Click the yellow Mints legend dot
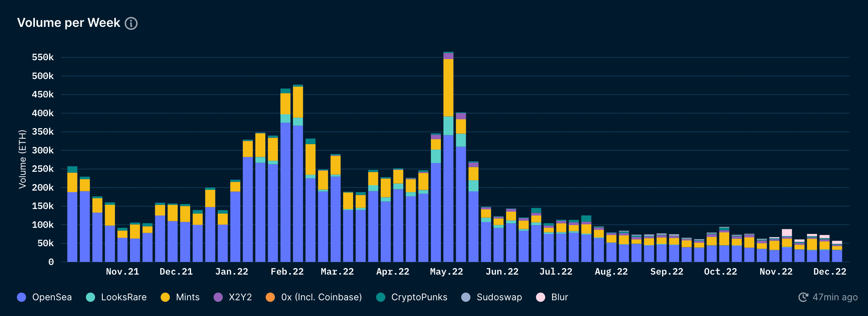The height and width of the screenshot is (316, 868). 165,297
